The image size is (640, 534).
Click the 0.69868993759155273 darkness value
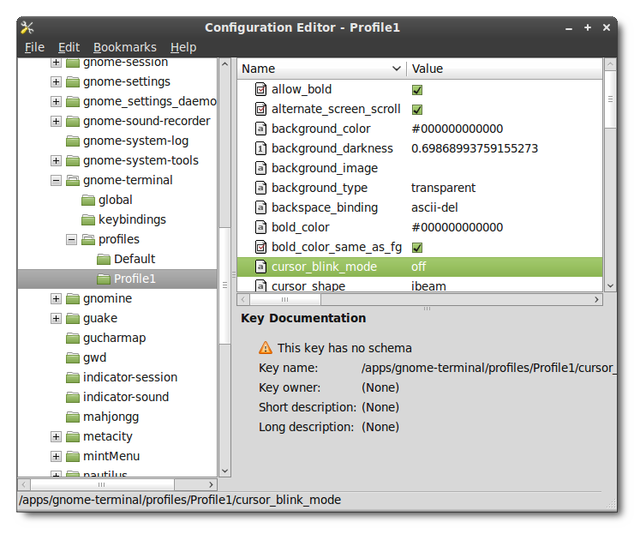tap(475, 149)
